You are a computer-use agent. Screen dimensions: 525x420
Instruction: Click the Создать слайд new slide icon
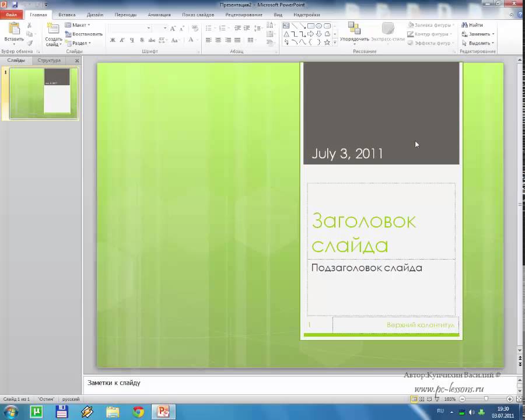point(53,28)
